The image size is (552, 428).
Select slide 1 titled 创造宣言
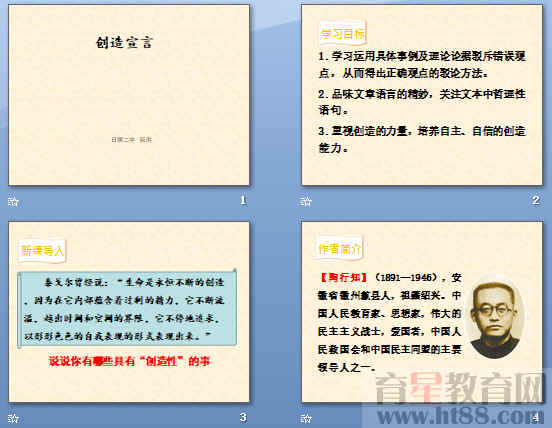(x=129, y=95)
